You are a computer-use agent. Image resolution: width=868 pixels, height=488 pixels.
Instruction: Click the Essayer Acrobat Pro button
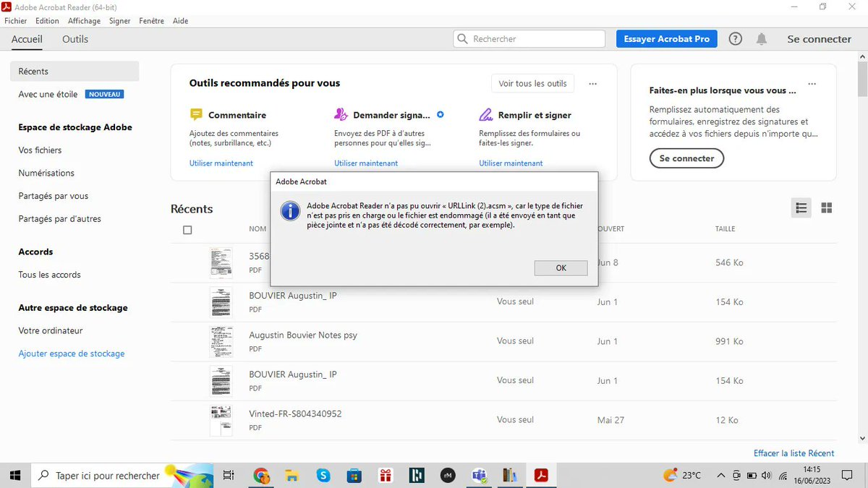[x=666, y=39]
